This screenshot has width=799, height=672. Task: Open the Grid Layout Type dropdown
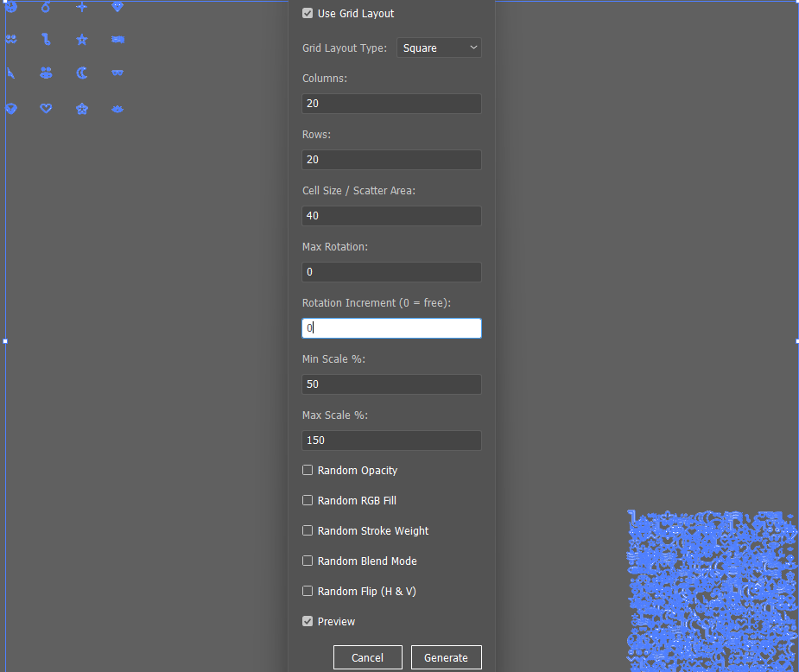[x=439, y=48]
